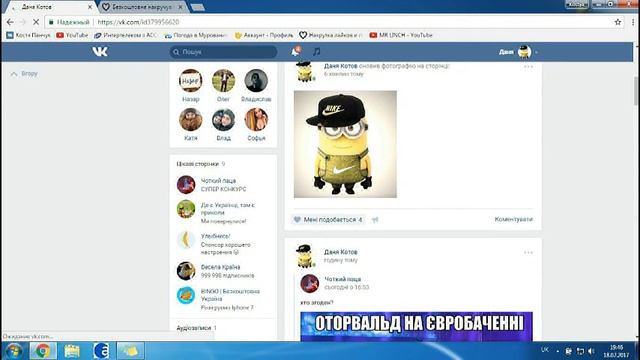
Task: Click the Чоткий паца name in the repost
Action: (x=342, y=279)
